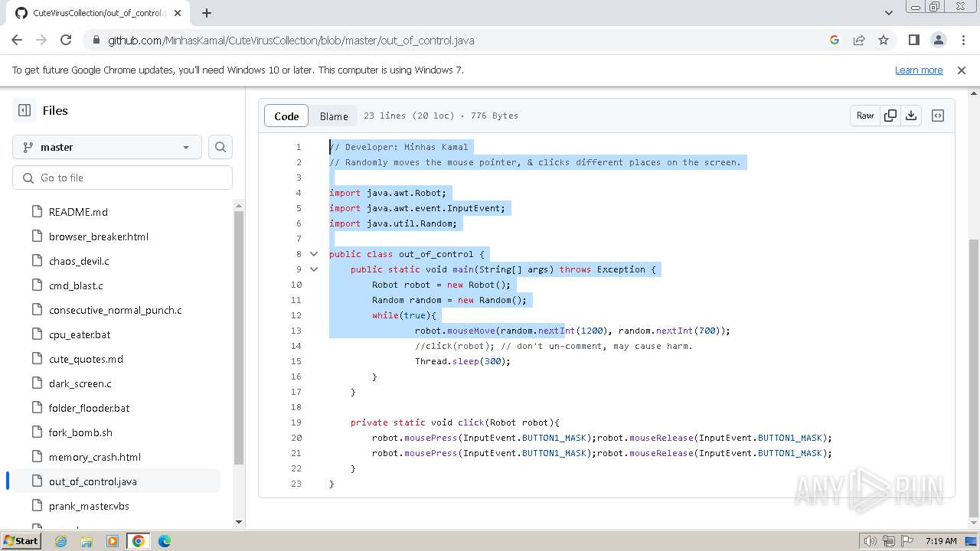View site information lock icon
The height and width of the screenshot is (551, 980).
96,40
